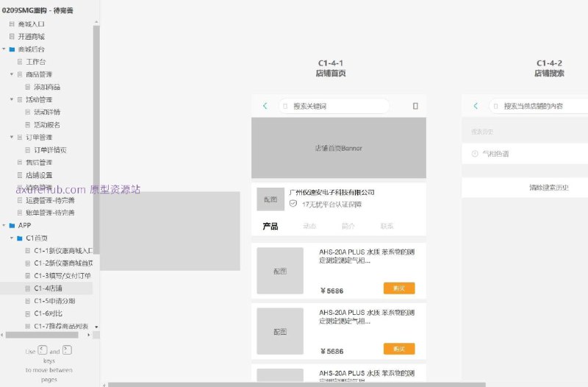Select the C1-4店铺 page

[48, 288]
